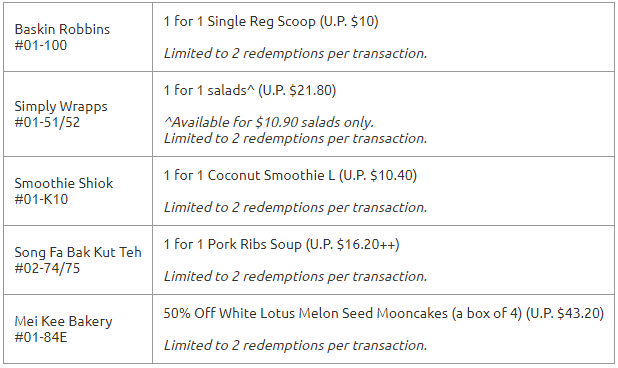Click the Mei Kee Bakery store name
The width and height of the screenshot is (618, 368).
(63, 322)
